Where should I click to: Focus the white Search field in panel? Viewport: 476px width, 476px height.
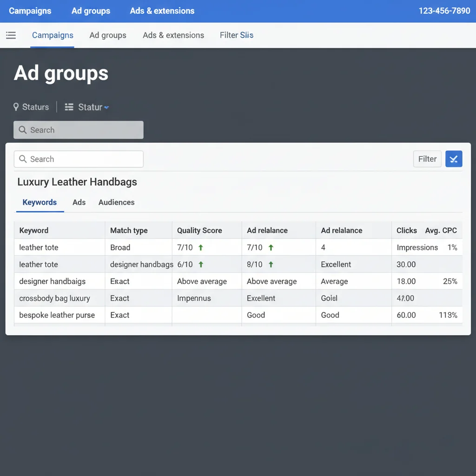click(x=78, y=159)
